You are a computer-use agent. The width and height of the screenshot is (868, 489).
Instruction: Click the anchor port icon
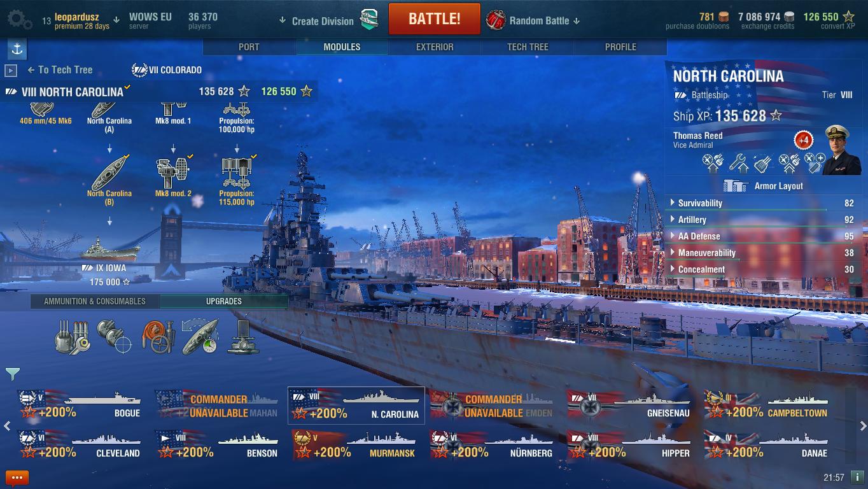[17, 49]
